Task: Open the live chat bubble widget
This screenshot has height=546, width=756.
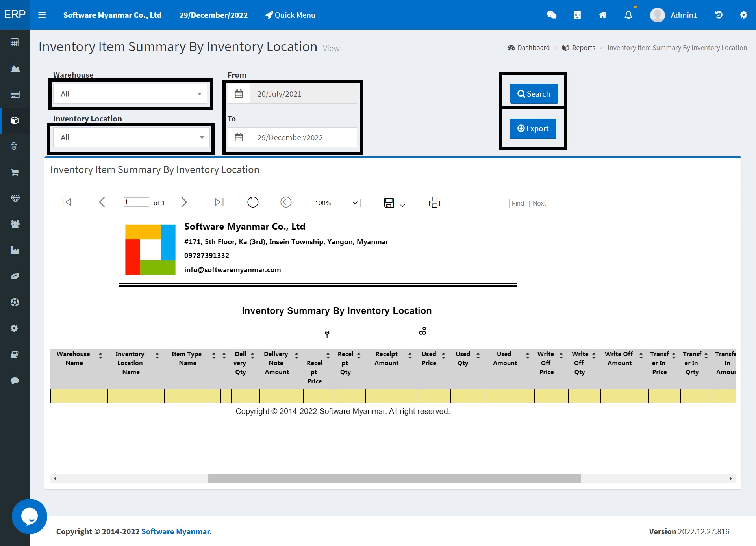Action: (29, 516)
